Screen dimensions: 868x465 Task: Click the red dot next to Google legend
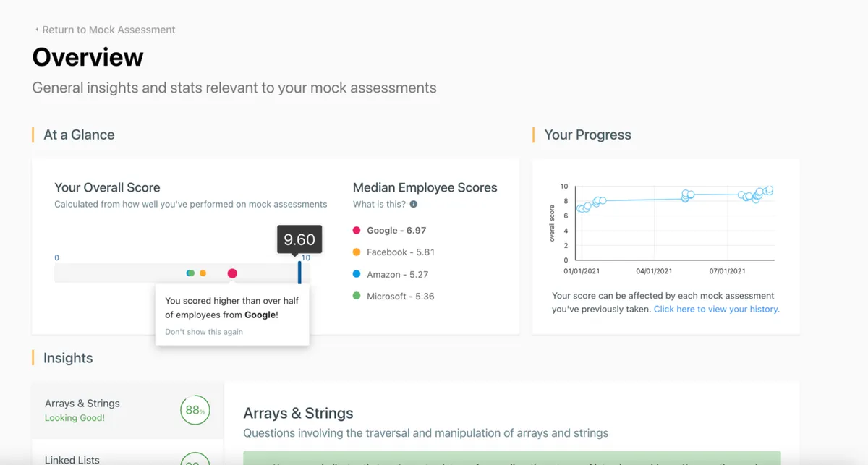point(357,231)
